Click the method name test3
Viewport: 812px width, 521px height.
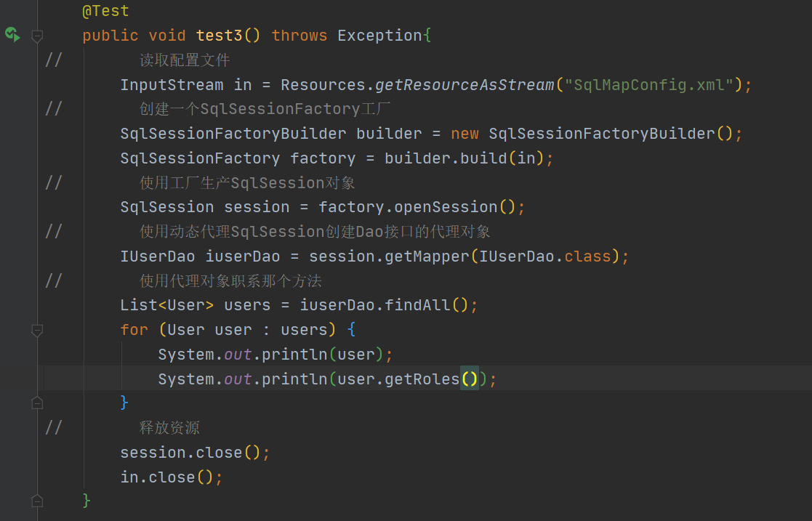[219, 35]
